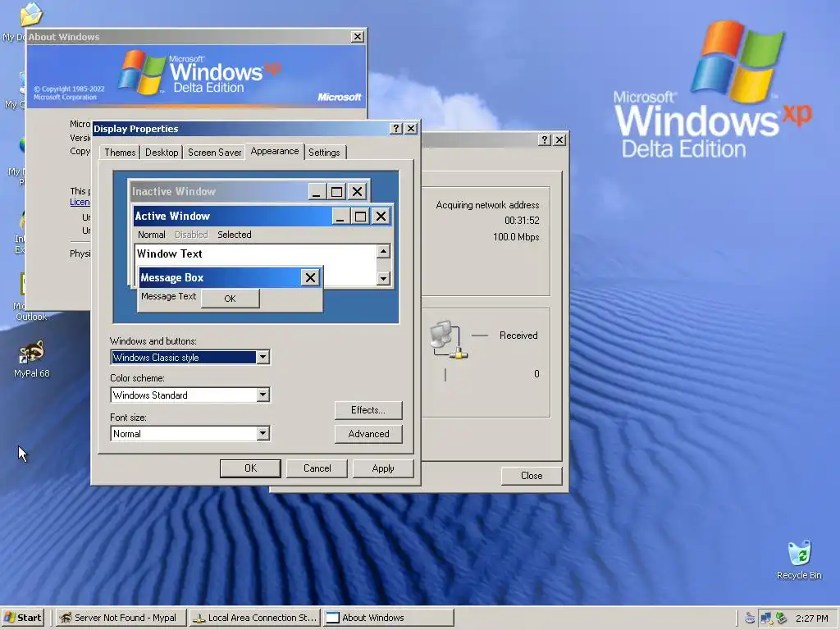
Task: Click the Advanced button
Action: (x=368, y=434)
